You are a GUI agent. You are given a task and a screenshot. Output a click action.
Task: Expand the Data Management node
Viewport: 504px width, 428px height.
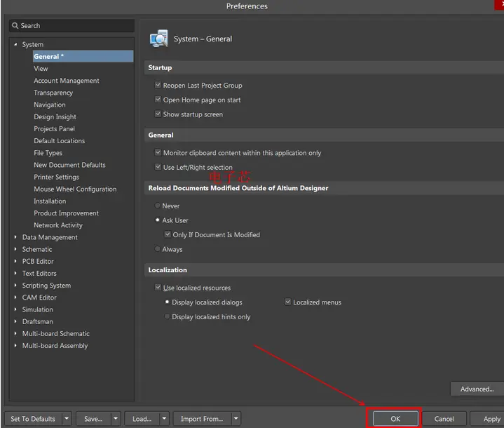point(15,237)
